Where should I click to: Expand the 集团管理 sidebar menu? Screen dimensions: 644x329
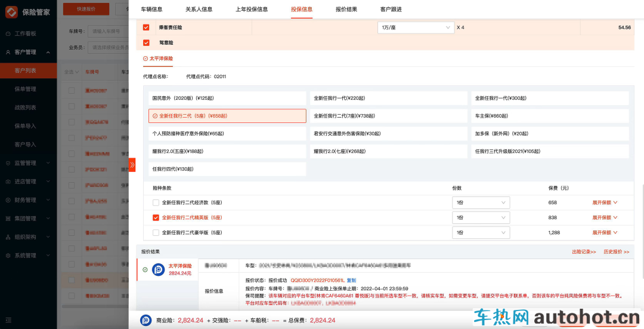pos(29,219)
